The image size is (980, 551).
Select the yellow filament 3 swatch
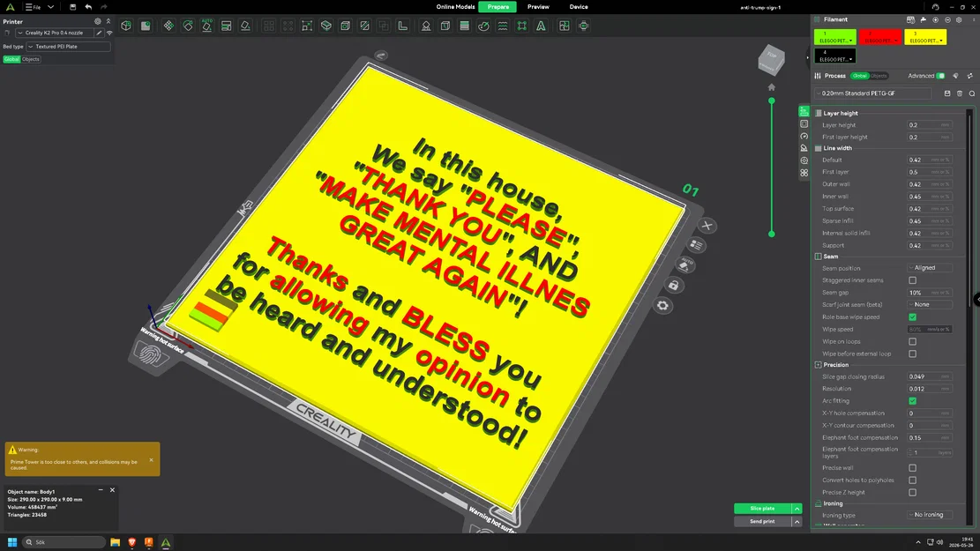click(x=925, y=38)
